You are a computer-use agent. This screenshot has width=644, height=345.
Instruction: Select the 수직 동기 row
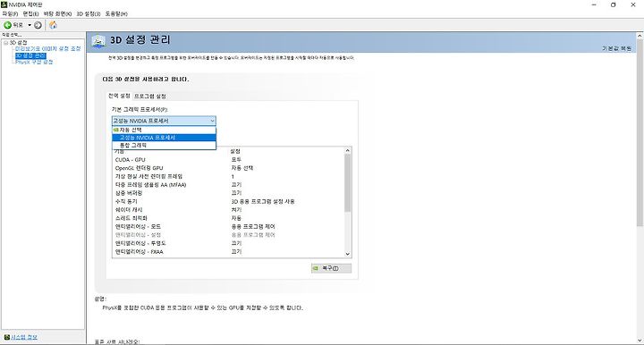tap(228, 202)
